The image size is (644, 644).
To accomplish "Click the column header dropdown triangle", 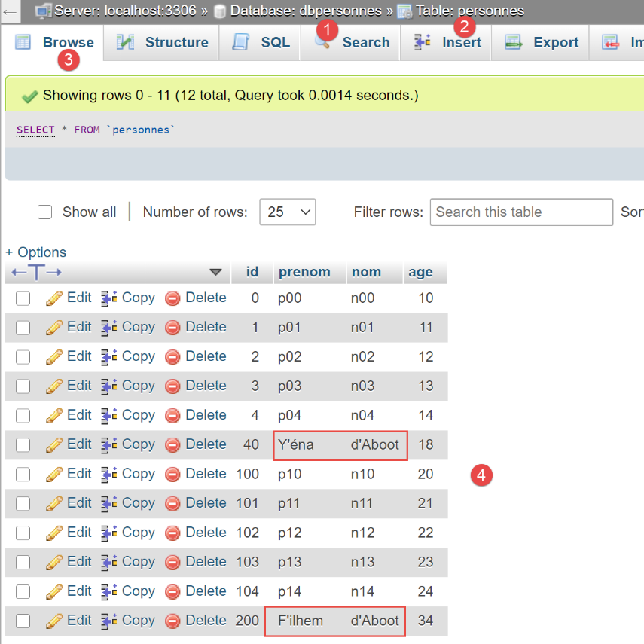I will point(215,272).
